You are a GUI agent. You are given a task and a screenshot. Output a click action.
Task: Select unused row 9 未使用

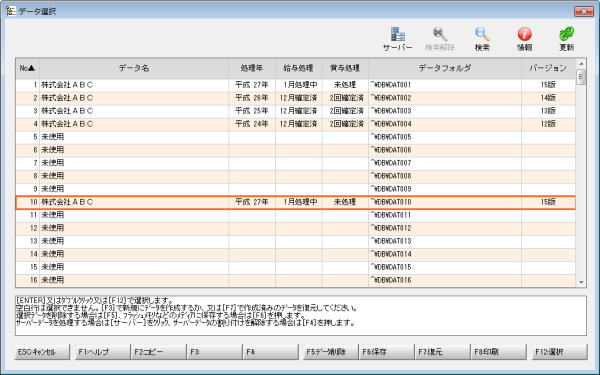(295, 189)
